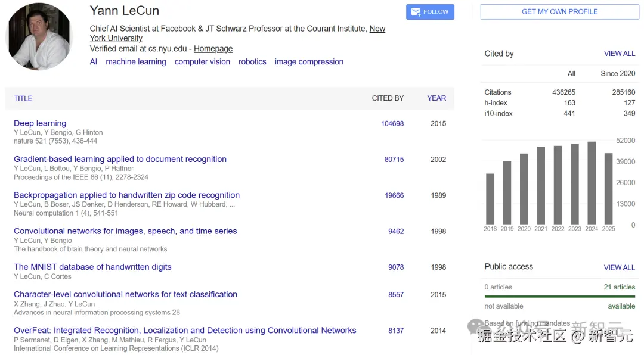Image resolution: width=644 pixels, height=355 pixels.
Task: Sort publications by Year column
Action: pyautogui.click(x=436, y=98)
